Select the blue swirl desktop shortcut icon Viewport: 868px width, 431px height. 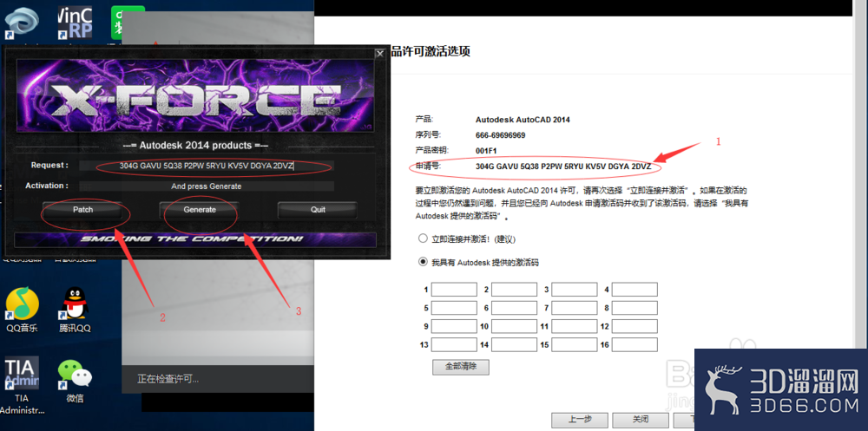coord(23,23)
